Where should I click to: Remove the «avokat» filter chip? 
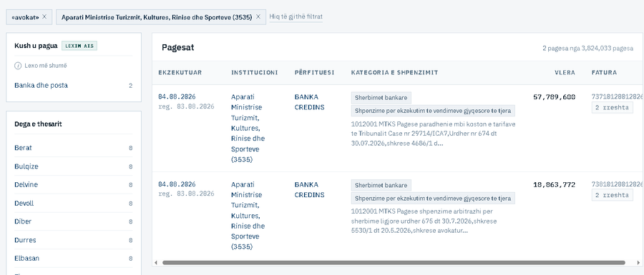click(x=44, y=17)
